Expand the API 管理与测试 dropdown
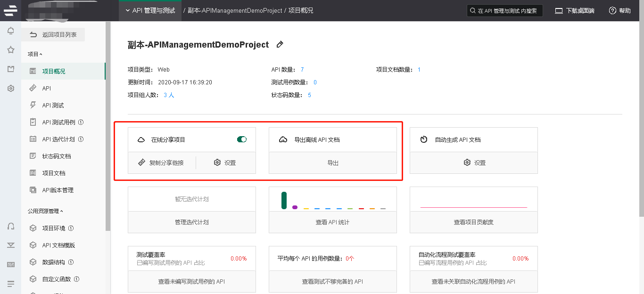The width and height of the screenshot is (644, 294). click(x=150, y=10)
